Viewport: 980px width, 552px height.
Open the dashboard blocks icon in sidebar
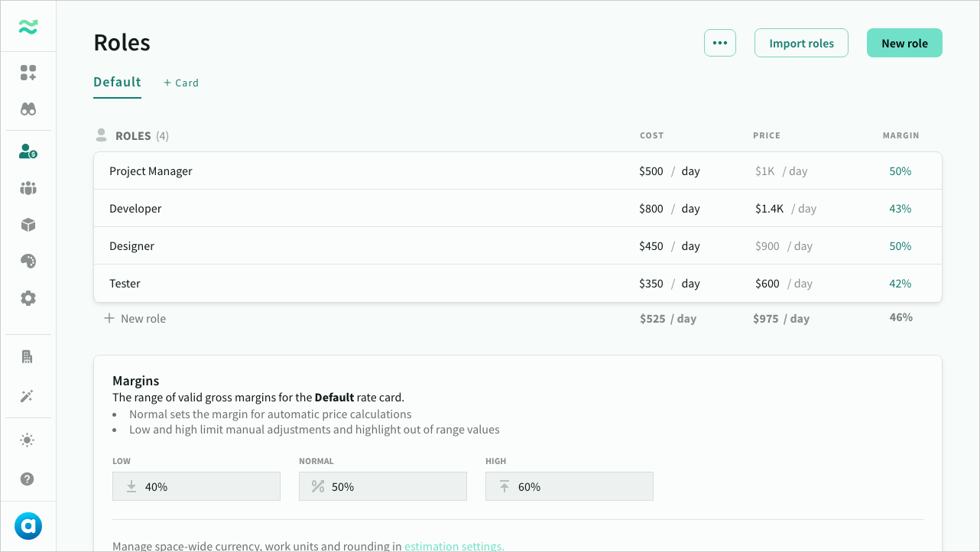[x=28, y=73]
